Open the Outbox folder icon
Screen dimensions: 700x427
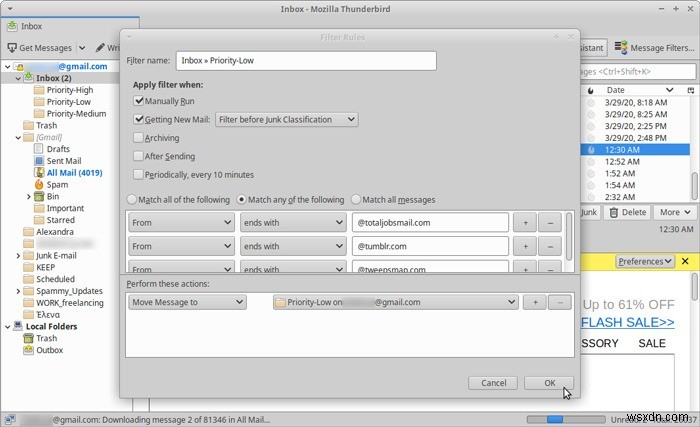pyautogui.click(x=29, y=350)
